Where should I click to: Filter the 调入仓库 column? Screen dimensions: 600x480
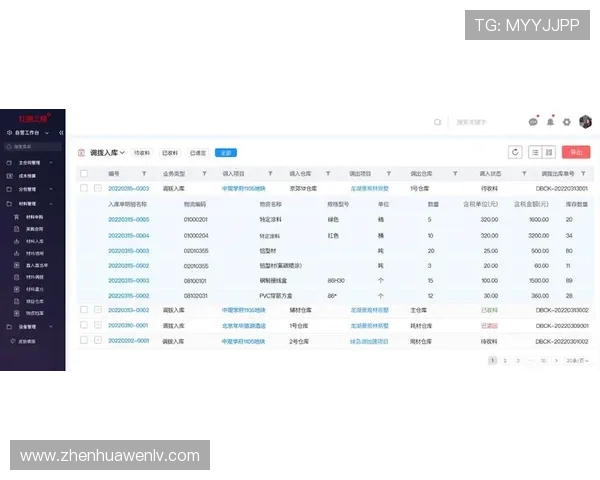click(328, 173)
